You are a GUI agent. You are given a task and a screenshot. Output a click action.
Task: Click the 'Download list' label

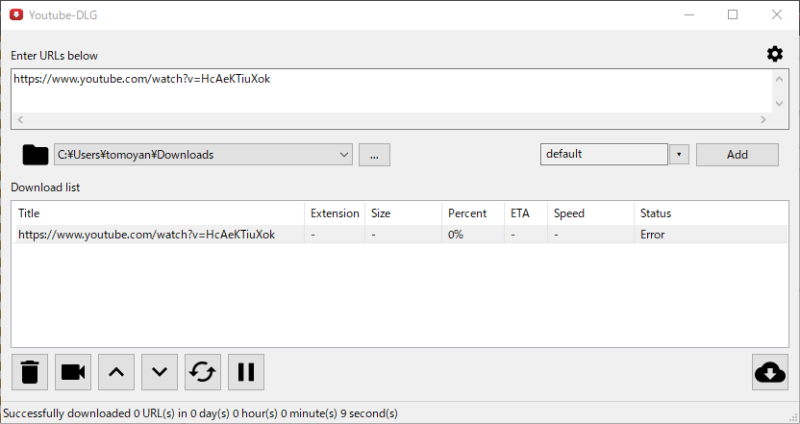click(x=45, y=187)
